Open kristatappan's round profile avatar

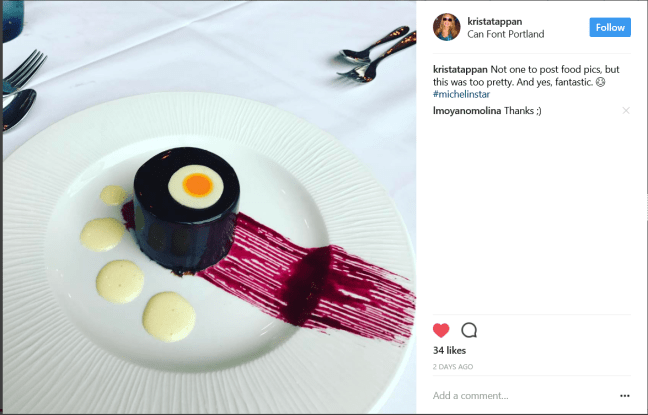click(446, 27)
